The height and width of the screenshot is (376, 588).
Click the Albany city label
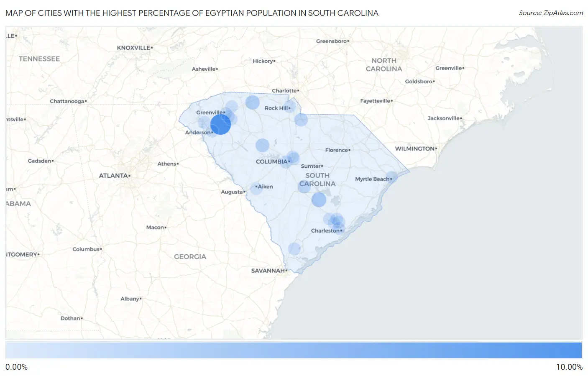[130, 299]
